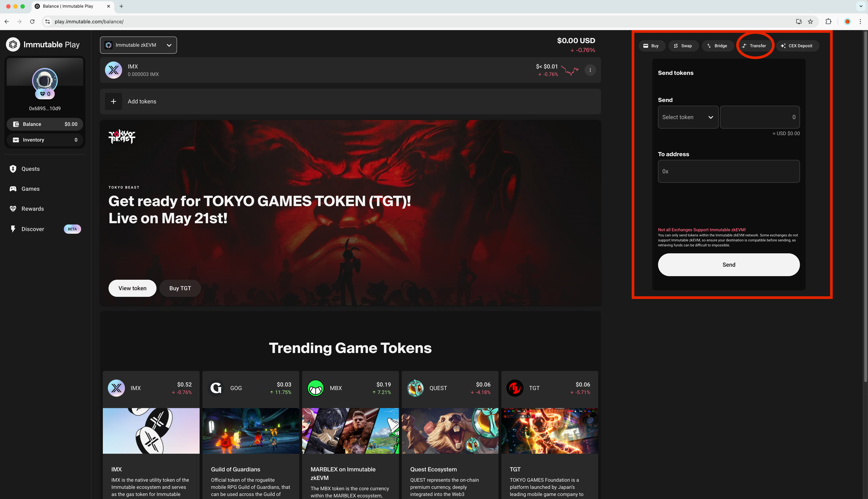The width and height of the screenshot is (868, 499).
Task: Go forward using the browser forward arrow
Action: (x=20, y=22)
